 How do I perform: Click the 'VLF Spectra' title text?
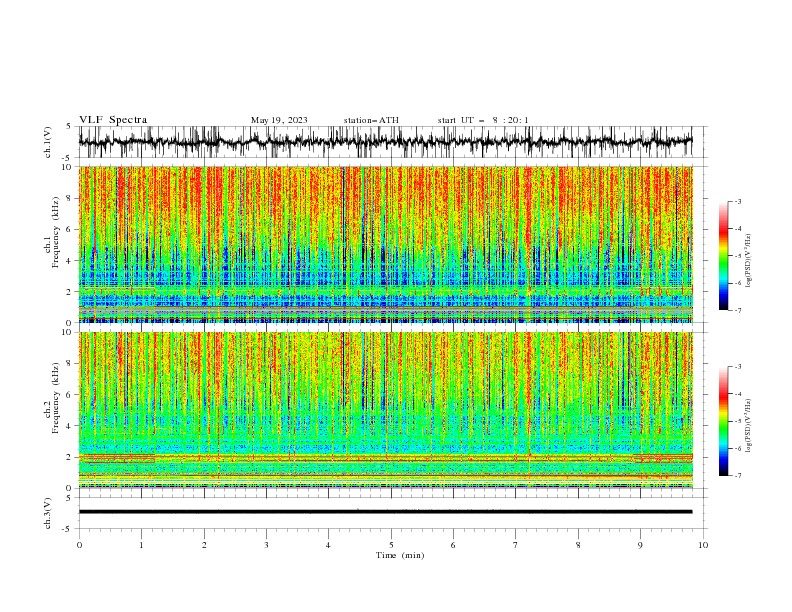coord(113,120)
